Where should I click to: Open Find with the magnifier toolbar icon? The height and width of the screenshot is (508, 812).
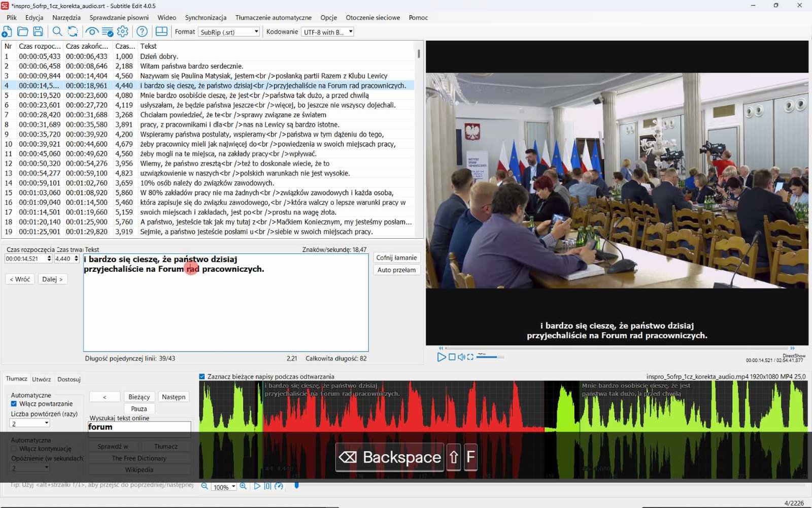pyautogui.click(x=57, y=31)
